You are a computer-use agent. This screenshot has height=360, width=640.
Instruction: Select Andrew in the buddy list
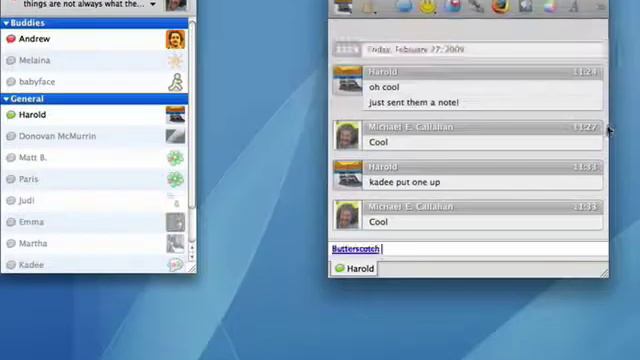(94, 39)
